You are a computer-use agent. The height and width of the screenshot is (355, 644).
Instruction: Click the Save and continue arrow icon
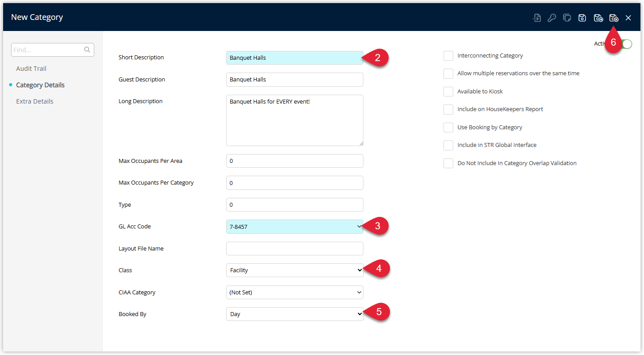pos(598,18)
